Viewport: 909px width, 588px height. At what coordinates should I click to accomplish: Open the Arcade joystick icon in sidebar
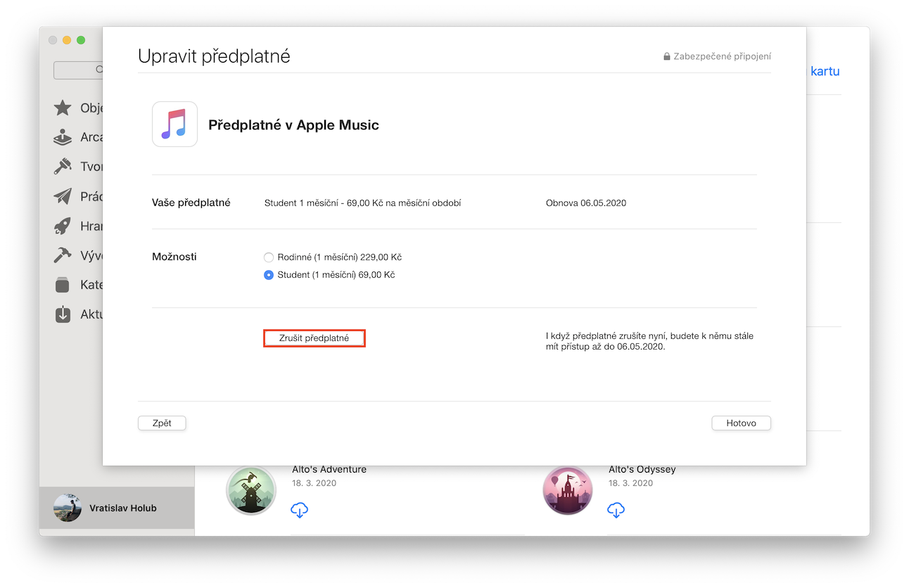coord(63,137)
